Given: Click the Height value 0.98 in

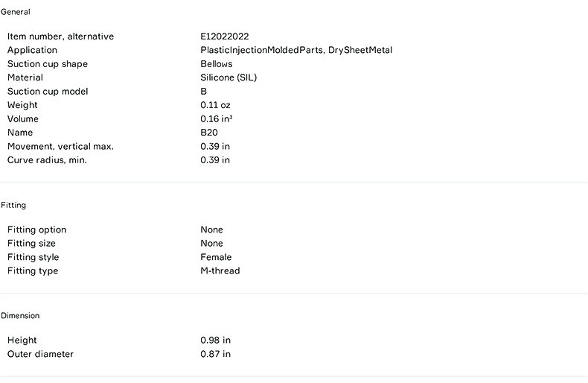Looking at the screenshot, I should (215, 341).
